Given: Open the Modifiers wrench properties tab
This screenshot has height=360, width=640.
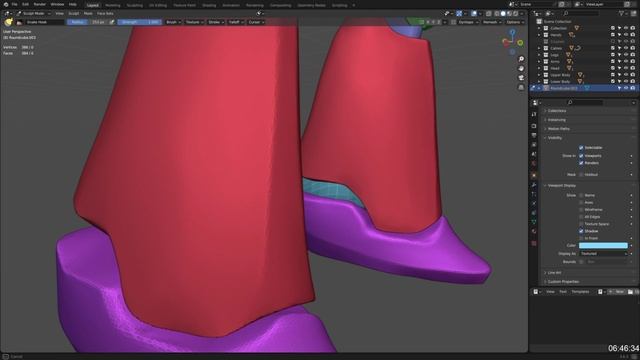Looking at the screenshot, I should coord(534,185).
